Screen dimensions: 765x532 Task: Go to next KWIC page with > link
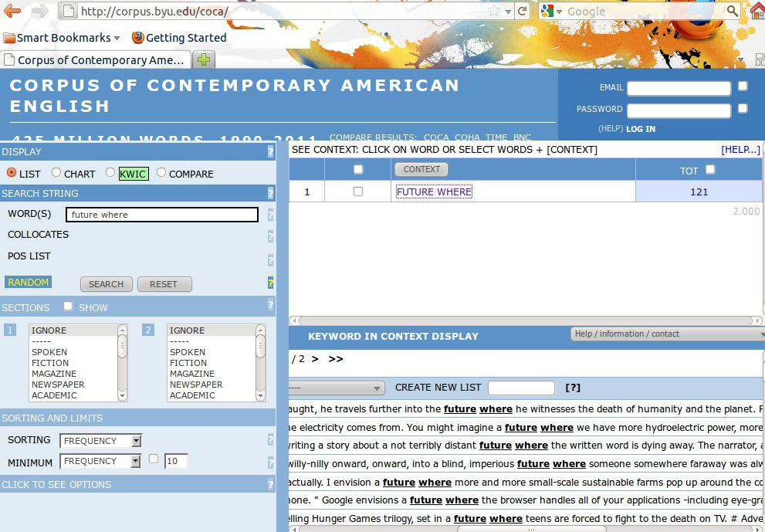[x=315, y=359]
